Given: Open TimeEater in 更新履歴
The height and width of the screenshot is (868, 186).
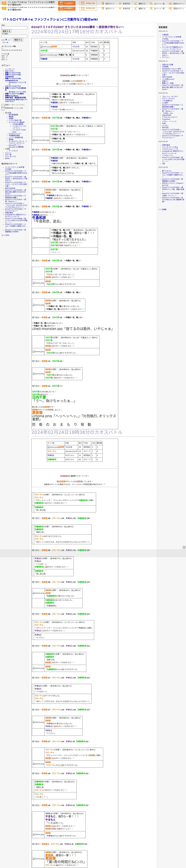Looking at the screenshot, I should click(x=166, y=119).
